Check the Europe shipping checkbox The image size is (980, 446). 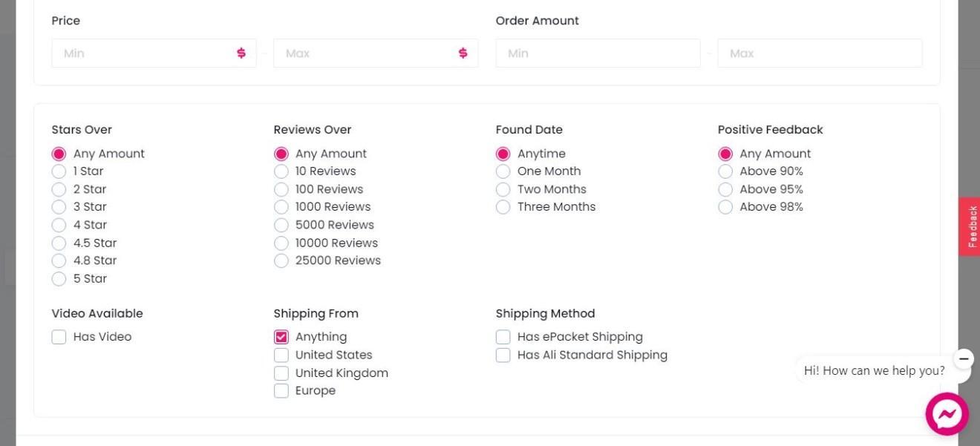point(281,391)
